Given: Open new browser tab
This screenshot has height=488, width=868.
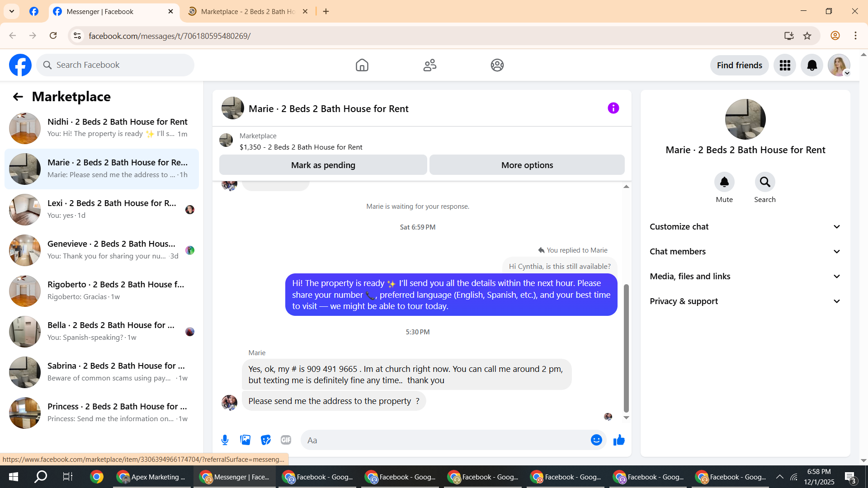Looking at the screenshot, I should tap(326, 12).
